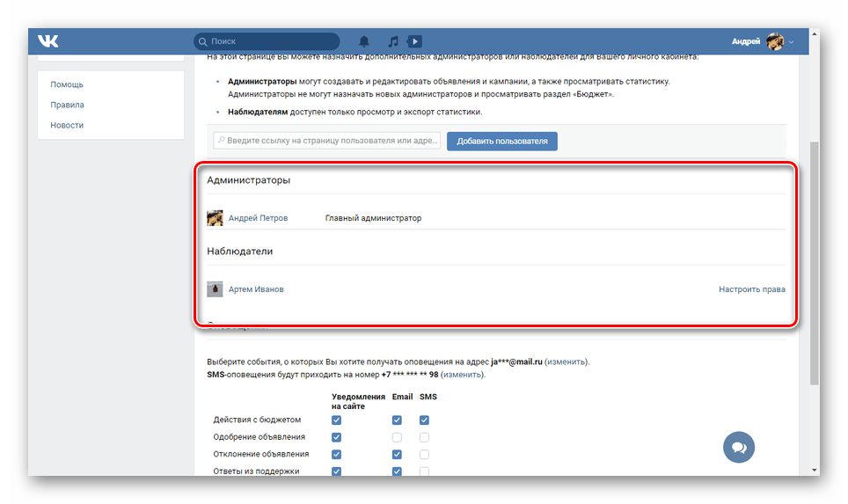Image resolution: width=848 pixels, height=504 pixels.
Task: Click the Добавить пользователя button
Action: pyautogui.click(x=502, y=141)
